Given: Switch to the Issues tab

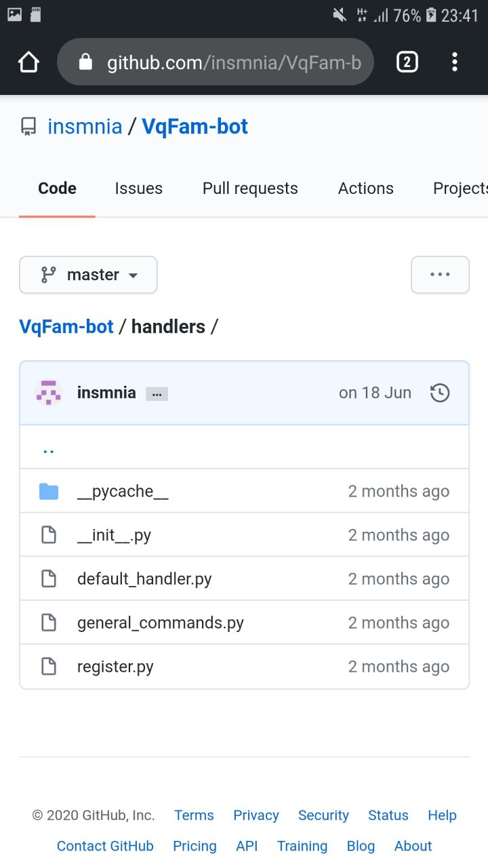Looking at the screenshot, I should point(138,189).
